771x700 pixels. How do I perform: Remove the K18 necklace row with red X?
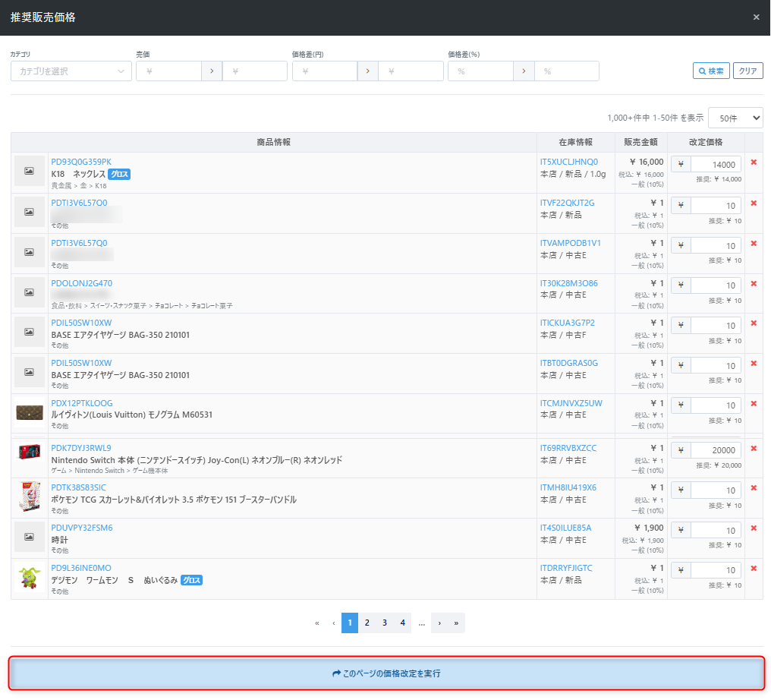point(754,162)
